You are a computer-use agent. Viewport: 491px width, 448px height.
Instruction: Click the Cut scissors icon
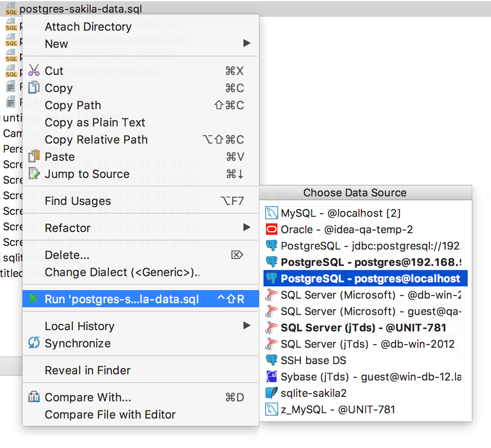(34, 71)
